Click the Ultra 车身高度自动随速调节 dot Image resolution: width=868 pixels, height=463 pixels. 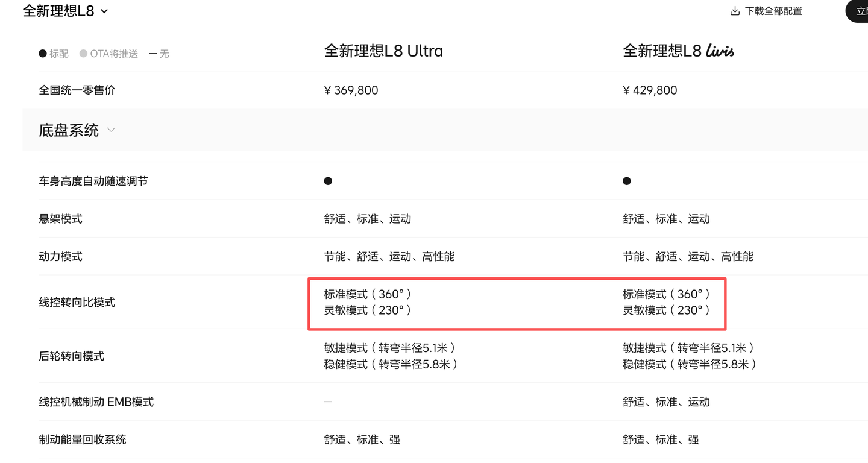pyautogui.click(x=328, y=181)
